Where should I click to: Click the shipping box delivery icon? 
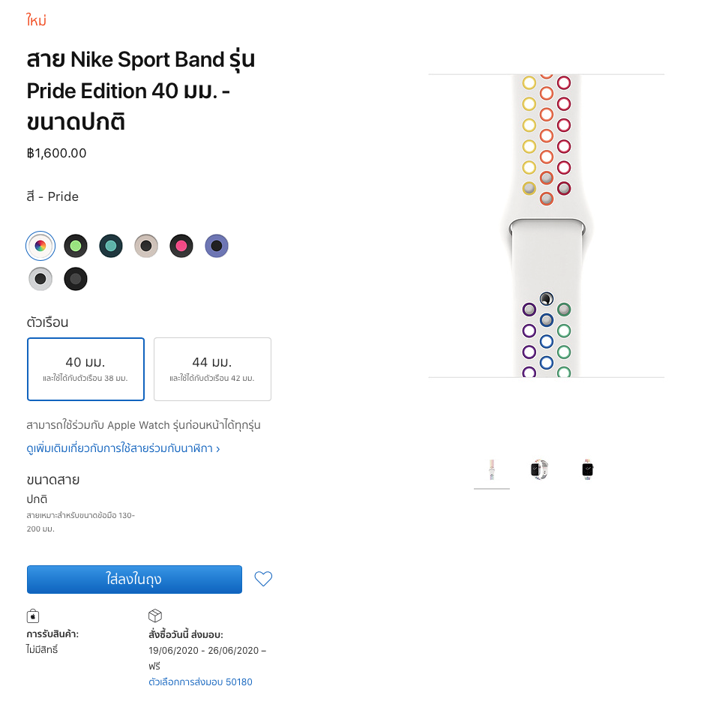tap(155, 616)
